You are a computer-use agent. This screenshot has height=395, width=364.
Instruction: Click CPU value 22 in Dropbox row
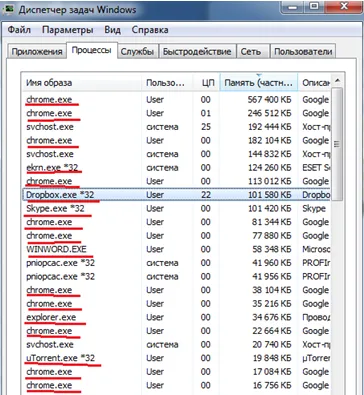pos(206,195)
